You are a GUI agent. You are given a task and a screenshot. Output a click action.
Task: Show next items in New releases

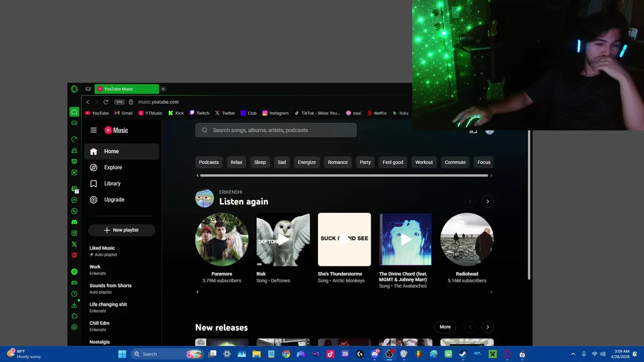[488, 327]
